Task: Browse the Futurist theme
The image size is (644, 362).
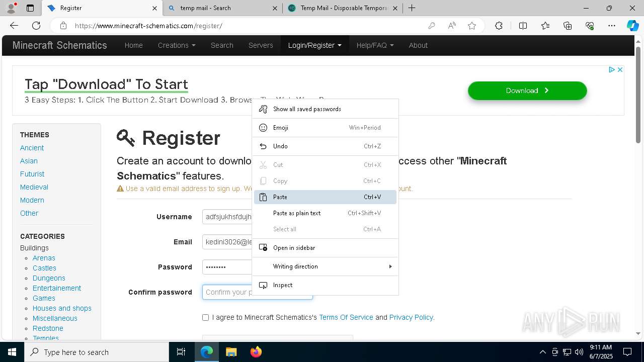Action: [32, 174]
